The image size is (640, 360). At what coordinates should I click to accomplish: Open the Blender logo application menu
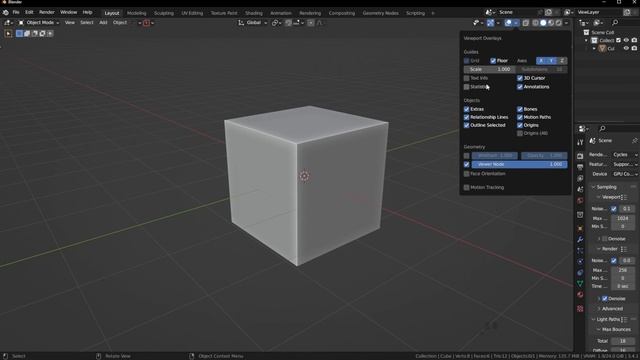[x=6, y=13]
